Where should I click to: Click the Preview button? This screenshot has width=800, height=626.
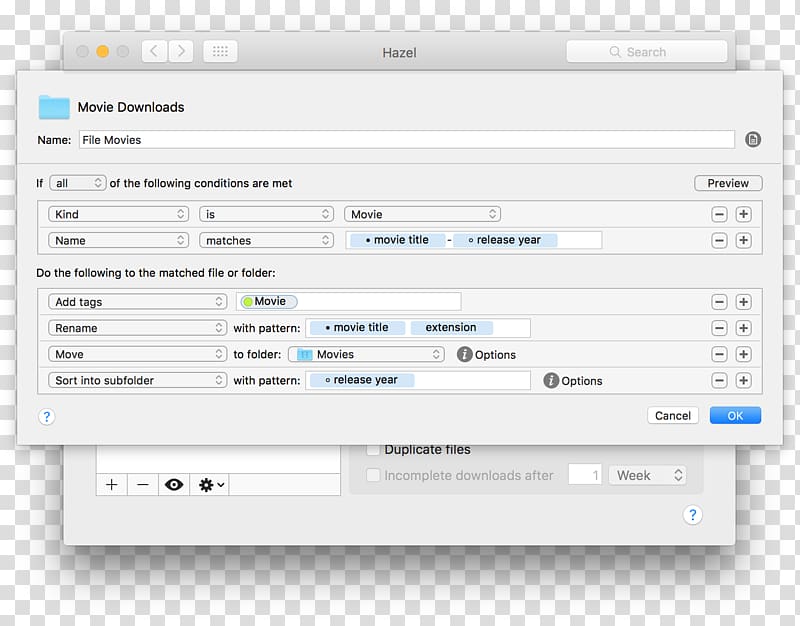tap(728, 183)
